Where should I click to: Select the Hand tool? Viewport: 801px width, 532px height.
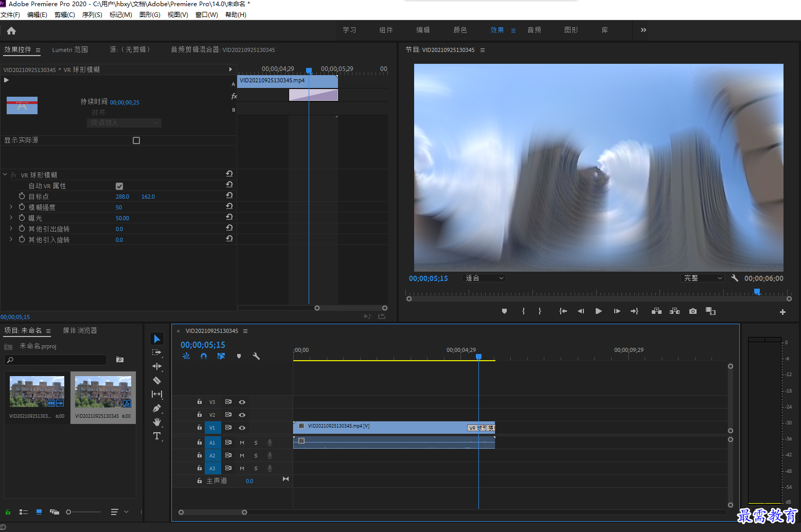[x=157, y=422]
